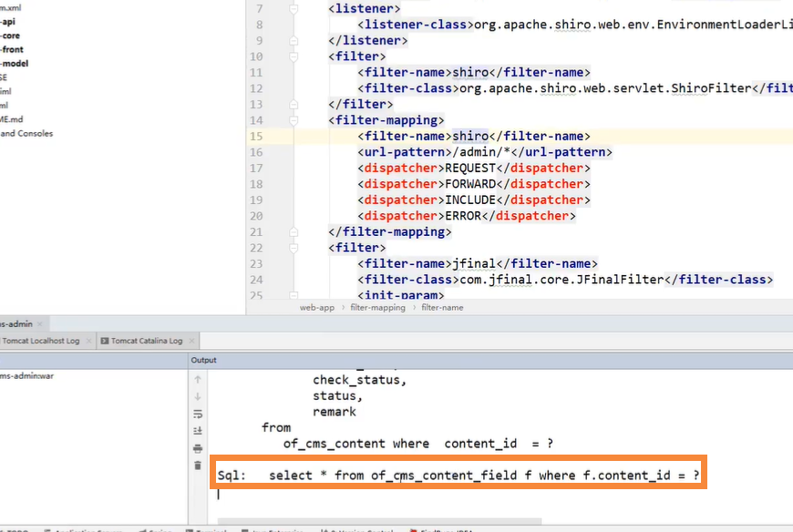
Task: Click the 'remark' line in console output
Action: pos(335,412)
